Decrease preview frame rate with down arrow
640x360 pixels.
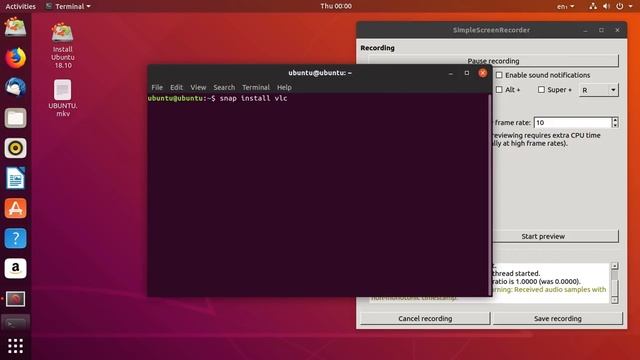(615, 125)
